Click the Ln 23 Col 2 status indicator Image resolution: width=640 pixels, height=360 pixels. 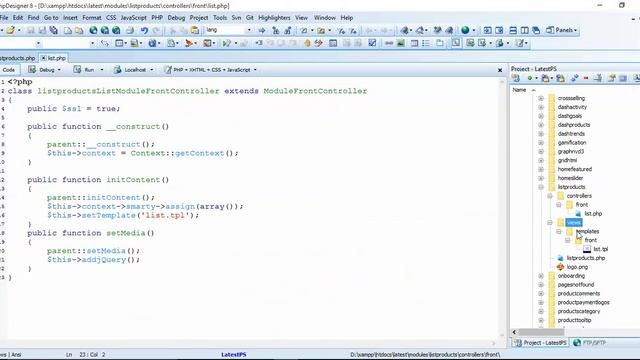tap(86, 355)
